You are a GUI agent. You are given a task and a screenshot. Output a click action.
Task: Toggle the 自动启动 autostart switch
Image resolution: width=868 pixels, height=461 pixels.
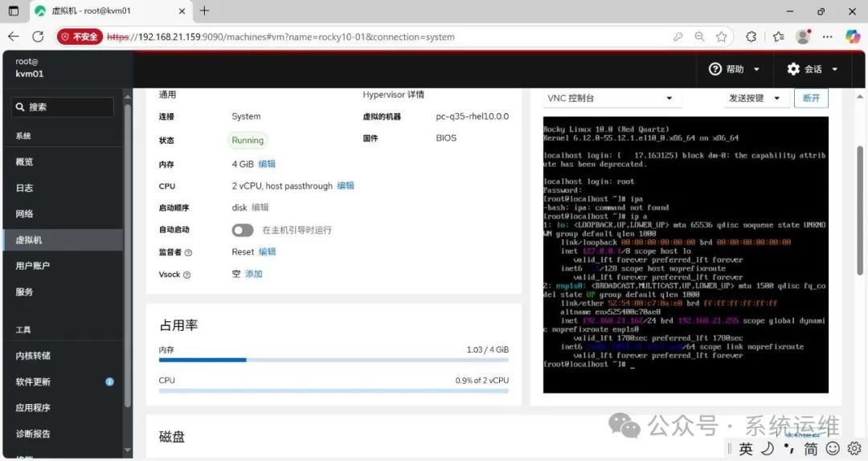243,230
